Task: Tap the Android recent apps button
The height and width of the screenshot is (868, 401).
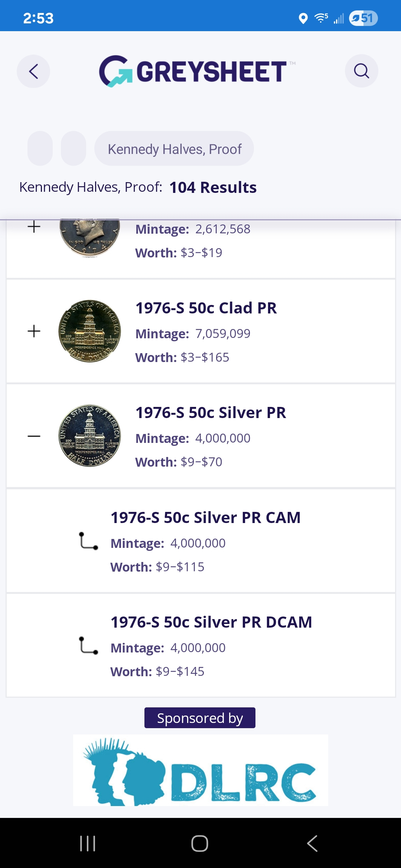Action: coord(88,844)
